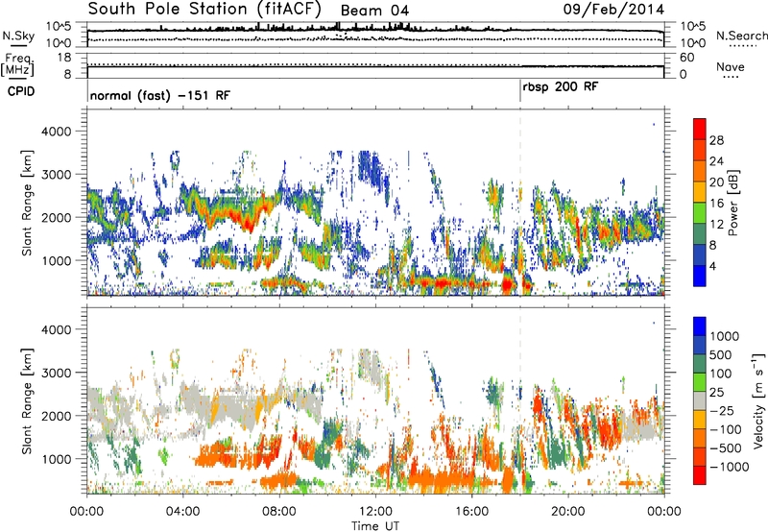Image resolution: width=768 pixels, height=532 pixels.
Task: Click the power panel 'Slant Range [km]' label
Action: point(27,203)
